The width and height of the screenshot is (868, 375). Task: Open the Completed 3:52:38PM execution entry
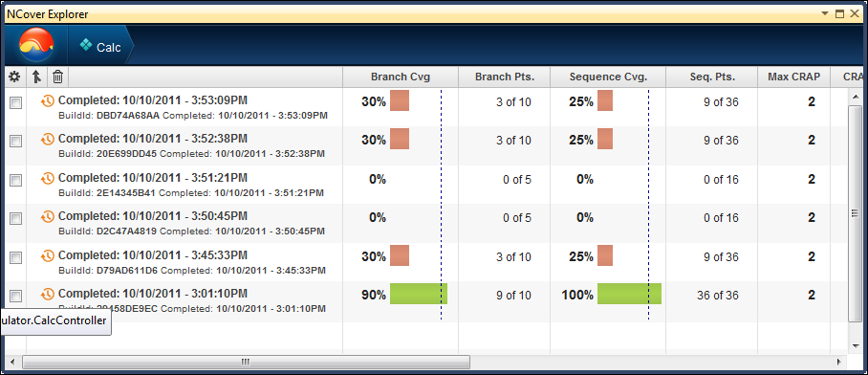tap(152, 139)
